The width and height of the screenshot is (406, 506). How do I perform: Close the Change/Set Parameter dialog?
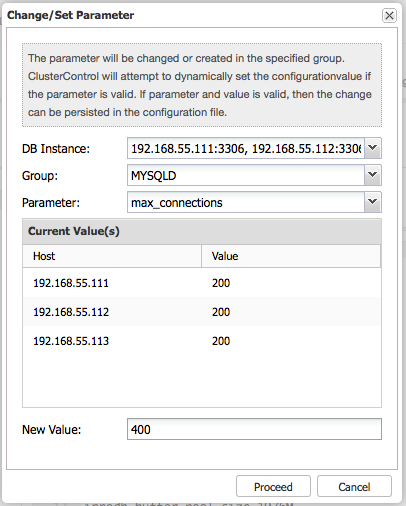point(389,15)
